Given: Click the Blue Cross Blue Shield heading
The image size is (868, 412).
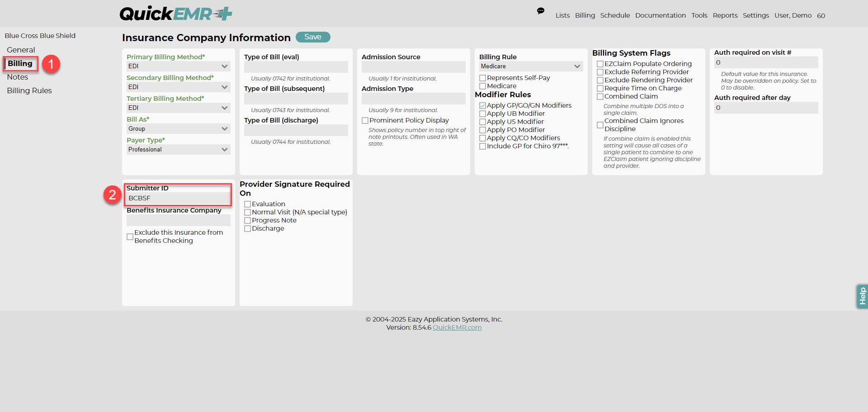Looking at the screenshot, I should [40, 36].
